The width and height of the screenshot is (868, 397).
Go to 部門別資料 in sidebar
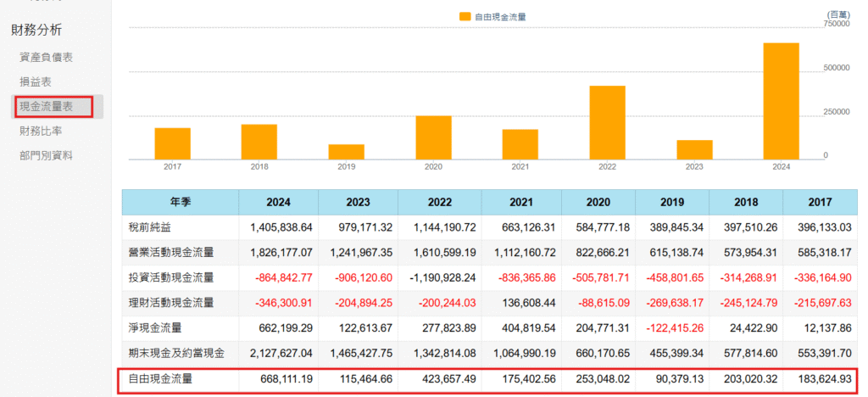click(x=46, y=155)
